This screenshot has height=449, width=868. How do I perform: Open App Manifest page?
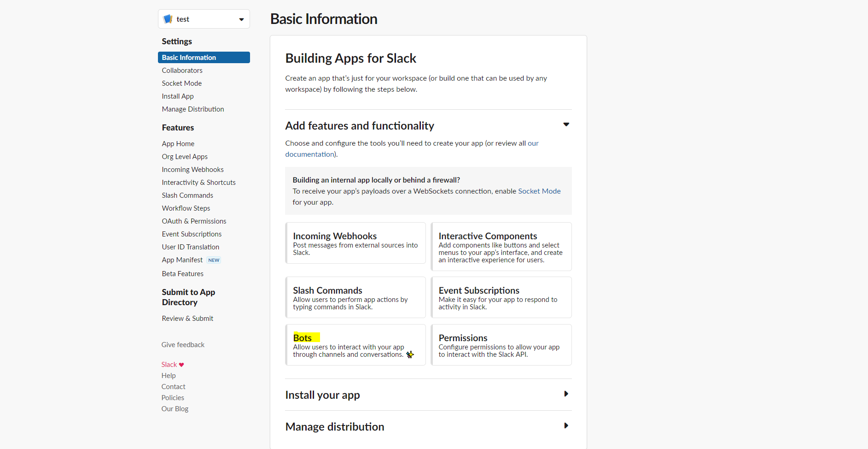(182, 260)
